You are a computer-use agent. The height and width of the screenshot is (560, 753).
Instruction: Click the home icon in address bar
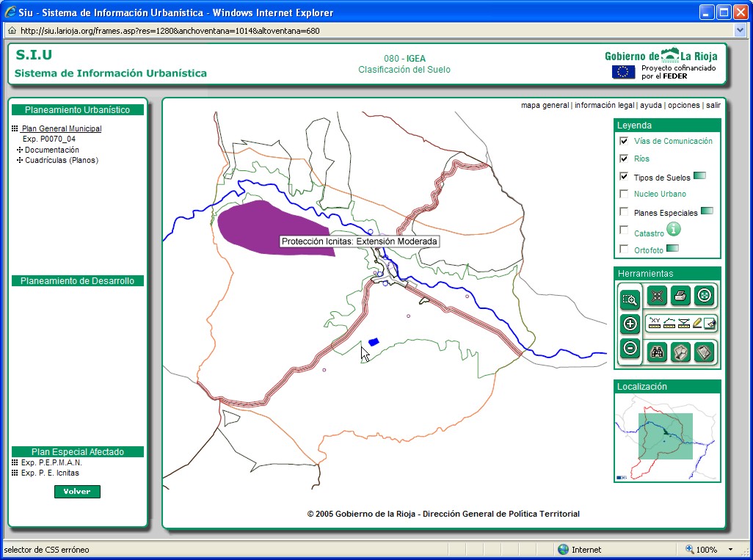pos(12,30)
